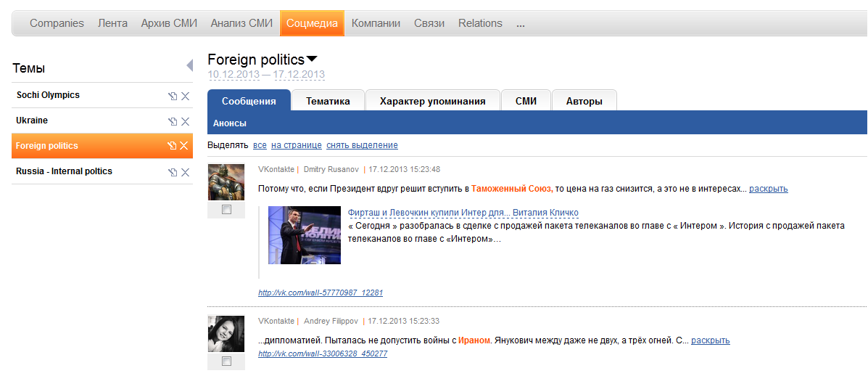Screen dimensions: 868x376
Task: Edit the Russia - Internal poltics theme
Action: point(173,172)
